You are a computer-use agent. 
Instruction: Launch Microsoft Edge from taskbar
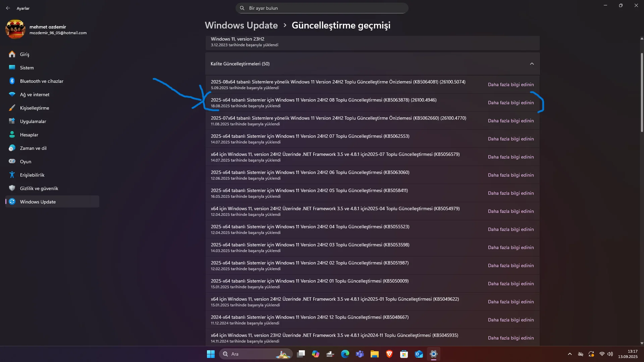click(345, 354)
